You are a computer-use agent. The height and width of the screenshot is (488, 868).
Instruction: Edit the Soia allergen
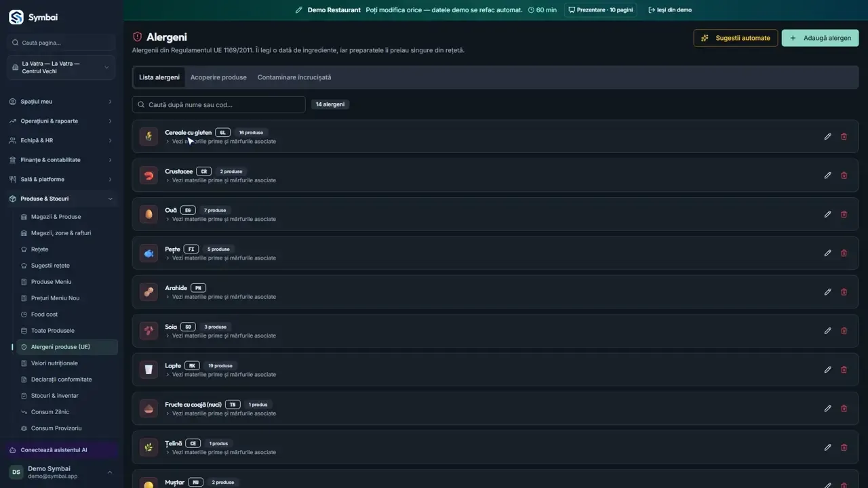[x=827, y=331]
